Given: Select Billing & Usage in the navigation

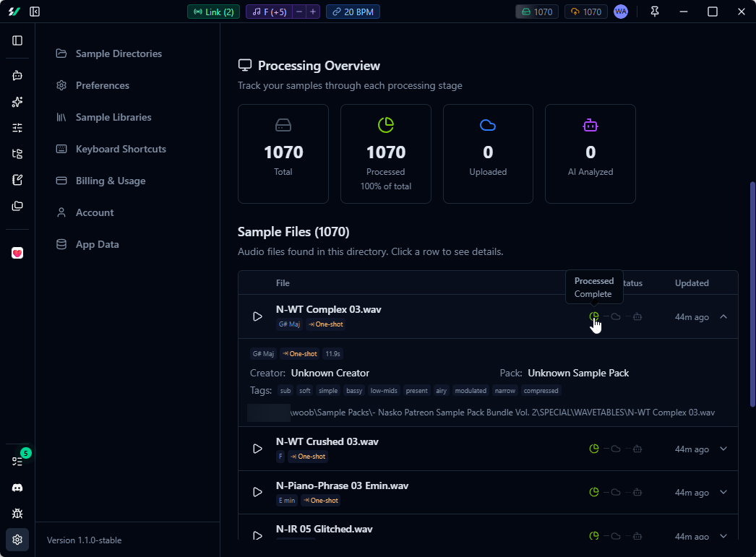Looking at the screenshot, I should (111, 181).
